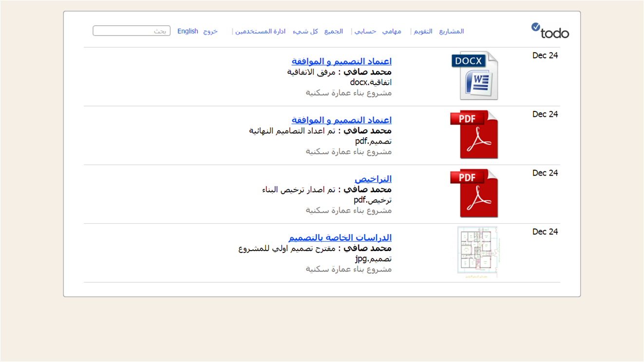
Task: Open the التقويم calendar page
Action: 423,31
